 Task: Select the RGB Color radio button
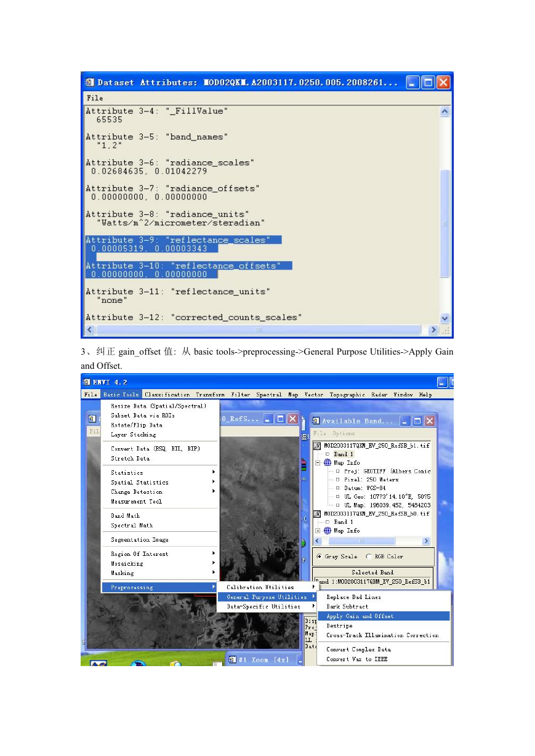(x=369, y=557)
